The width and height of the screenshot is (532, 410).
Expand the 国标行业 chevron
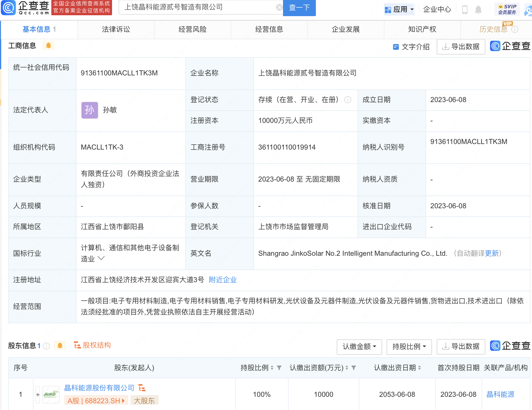[x=101, y=258]
